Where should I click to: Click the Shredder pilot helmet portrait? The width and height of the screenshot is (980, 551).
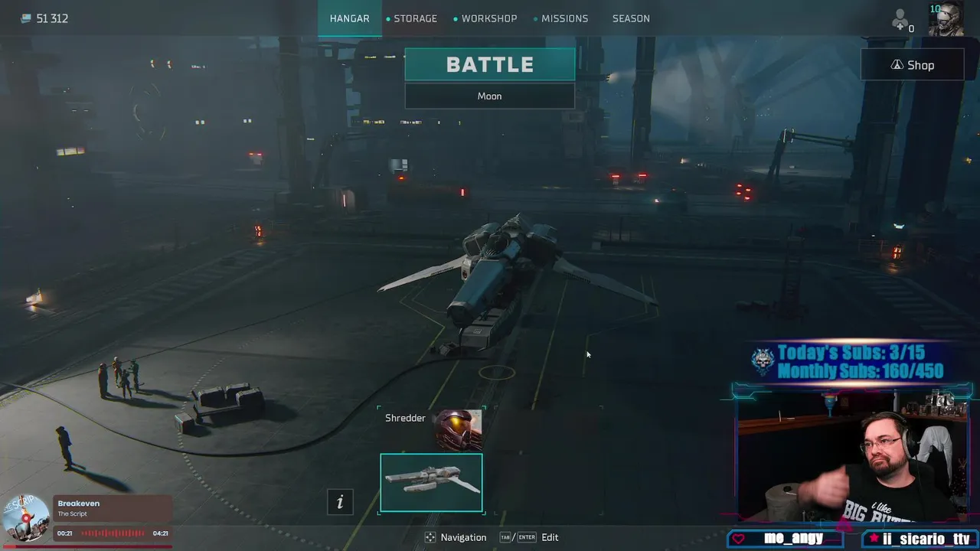pyautogui.click(x=459, y=429)
